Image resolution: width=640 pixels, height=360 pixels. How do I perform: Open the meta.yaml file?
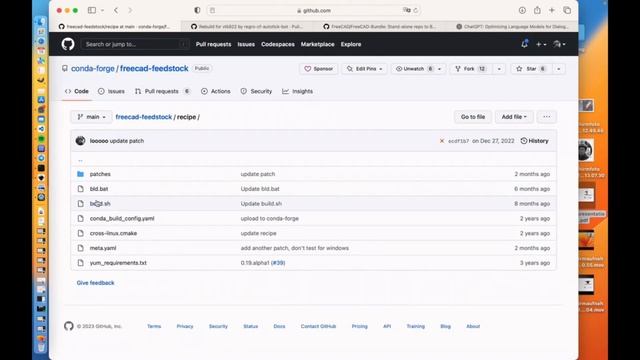[x=103, y=248]
